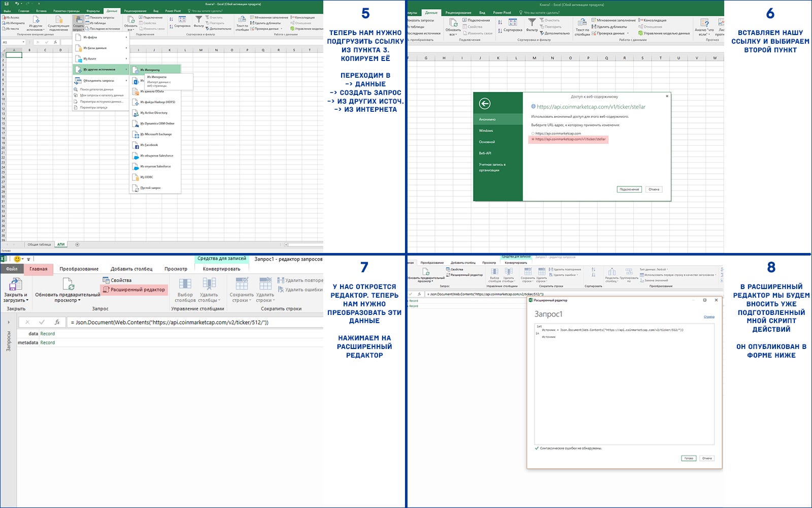
Task: Open 'Тип данных: Любой' dropdown
Action: click(654, 269)
